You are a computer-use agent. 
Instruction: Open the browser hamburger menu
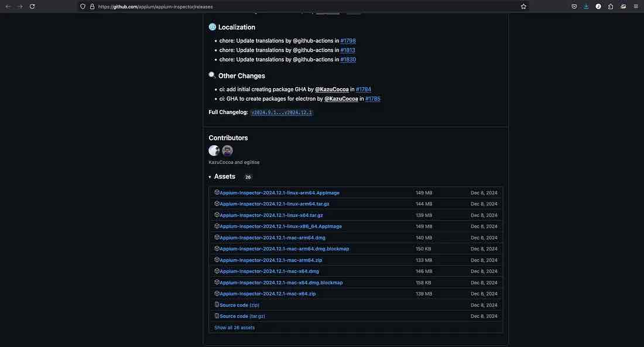(636, 6)
